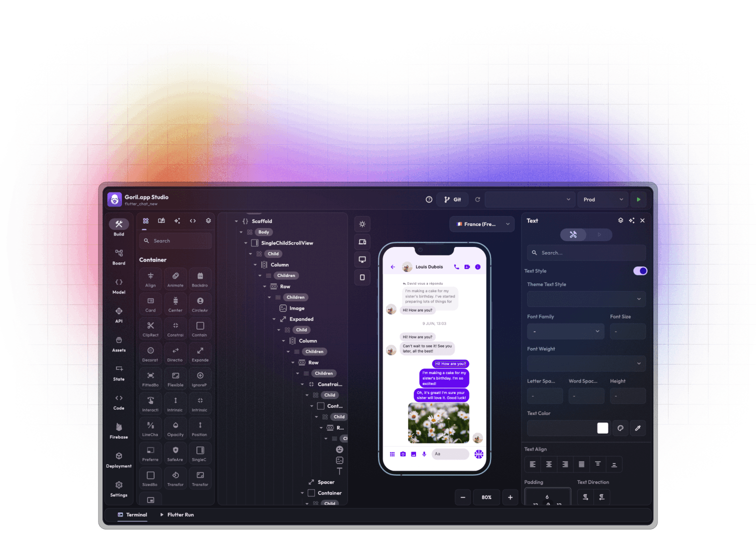Click the widget Search field
This screenshot has width=756, height=534.
[175, 241]
